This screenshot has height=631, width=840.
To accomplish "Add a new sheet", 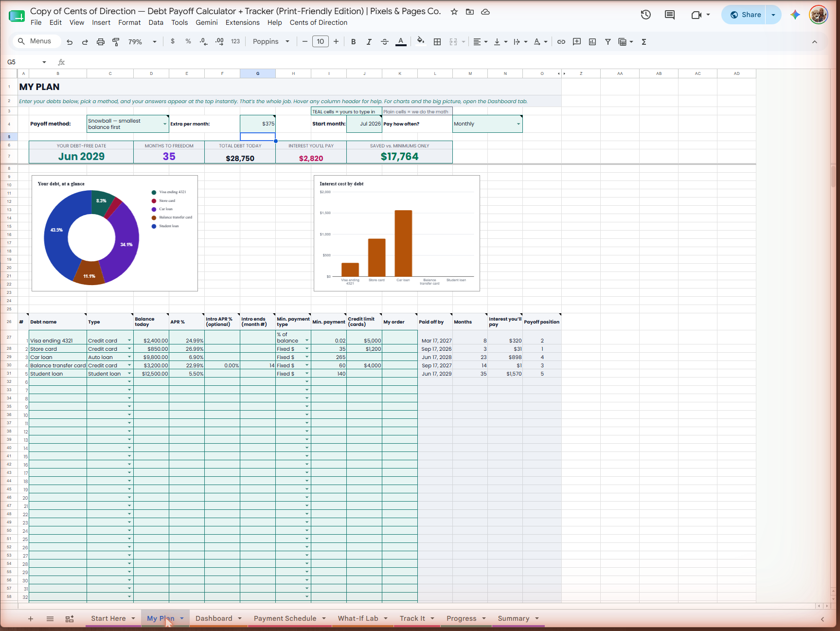I will pyautogui.click(x=31, y=619).
